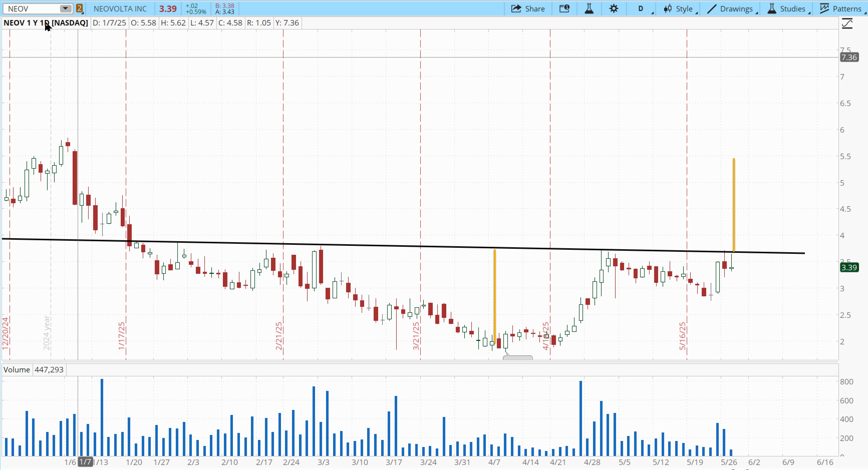This screenshot has height=470, width=868.
Task: Select the black resistance trendline
Action: 371,246
